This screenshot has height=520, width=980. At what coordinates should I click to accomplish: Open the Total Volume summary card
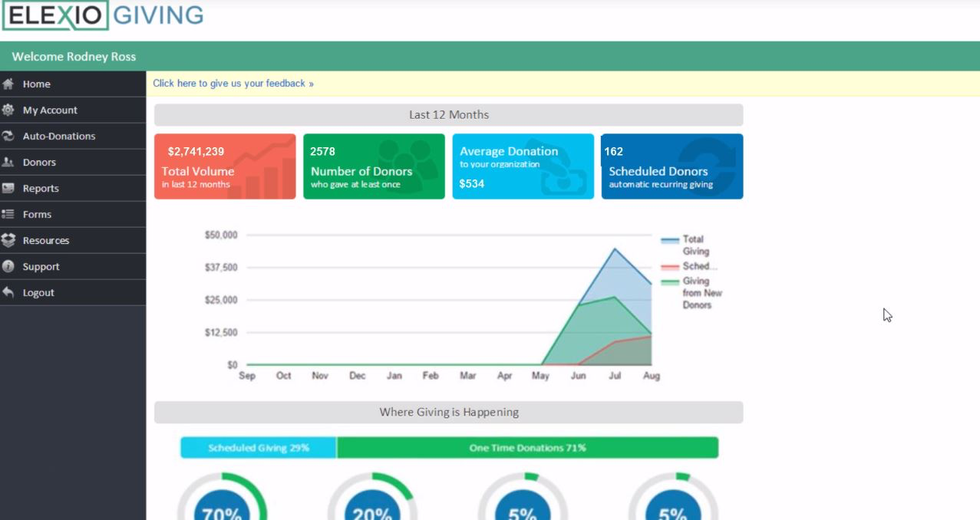pos(224,166)
